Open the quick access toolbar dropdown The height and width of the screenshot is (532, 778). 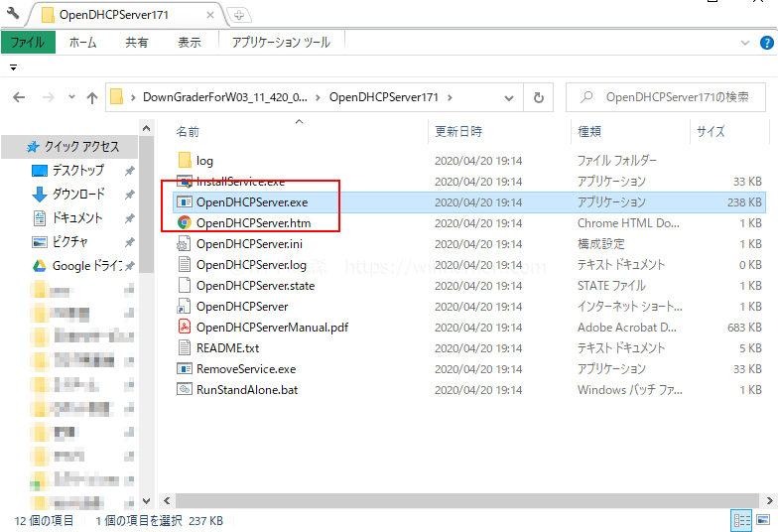[14, 67]
